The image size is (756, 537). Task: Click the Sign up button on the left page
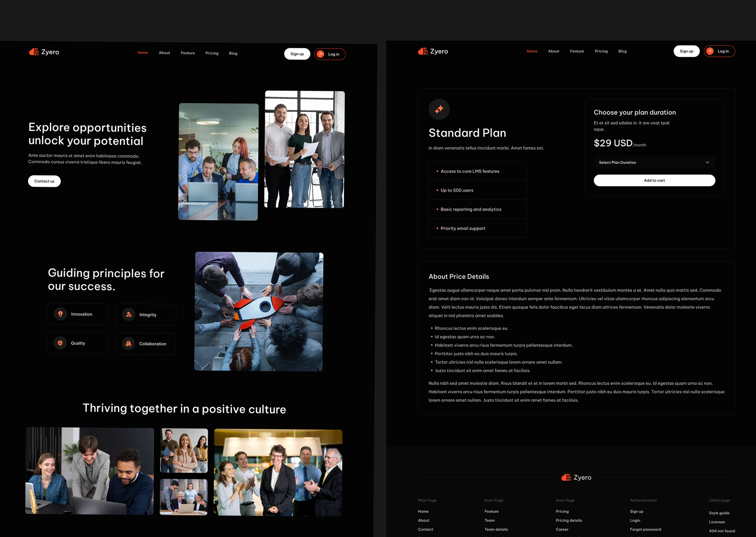coord(297,54)
